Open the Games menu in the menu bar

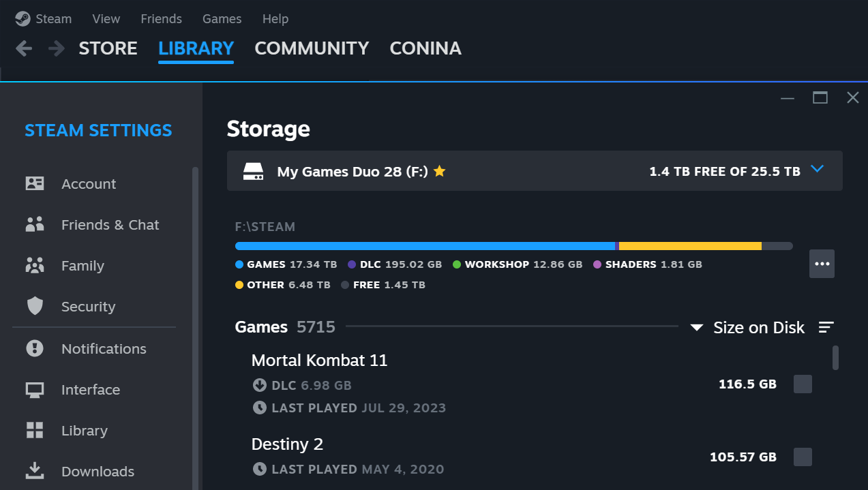[x=222, y=19]
